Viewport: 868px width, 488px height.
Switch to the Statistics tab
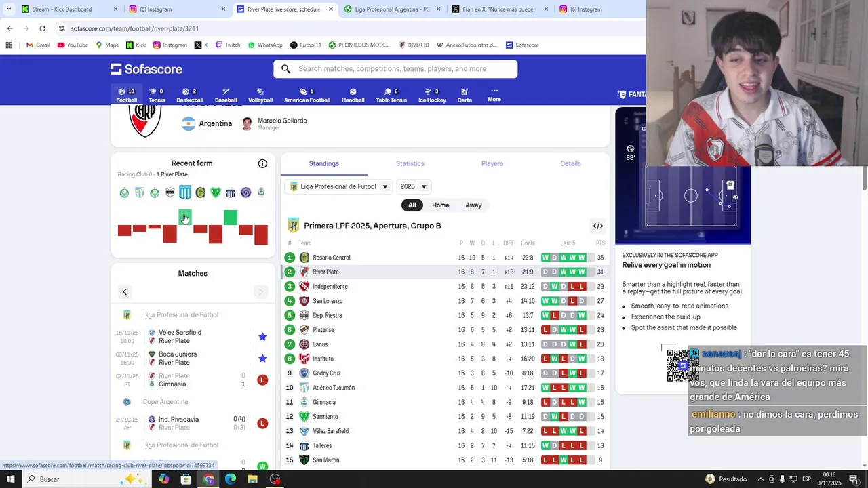tap(410, 163)
